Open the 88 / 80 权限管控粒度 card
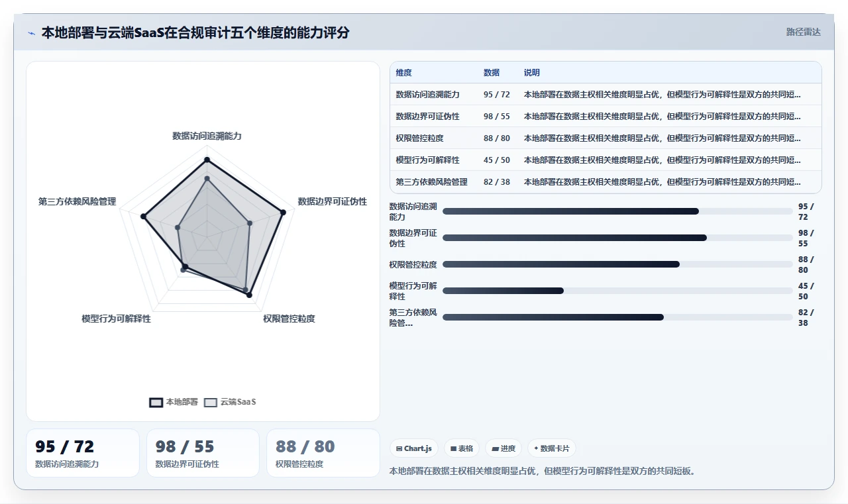848x504 pixels. [323, 453]
